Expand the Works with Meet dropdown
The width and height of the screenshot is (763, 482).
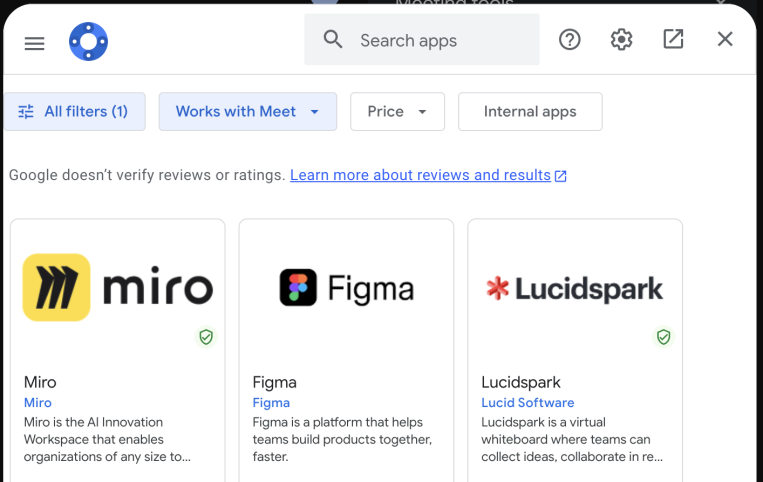pos(248,111)
